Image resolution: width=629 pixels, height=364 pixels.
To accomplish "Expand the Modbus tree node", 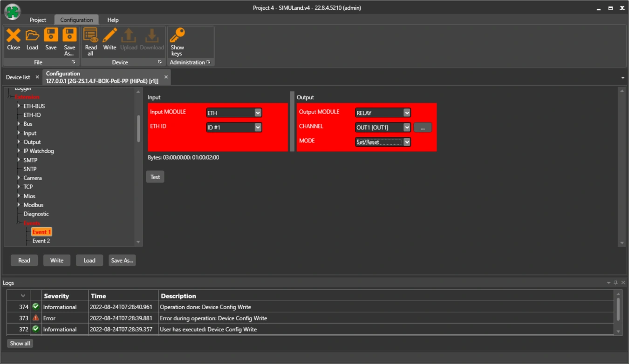I will 19,205.
